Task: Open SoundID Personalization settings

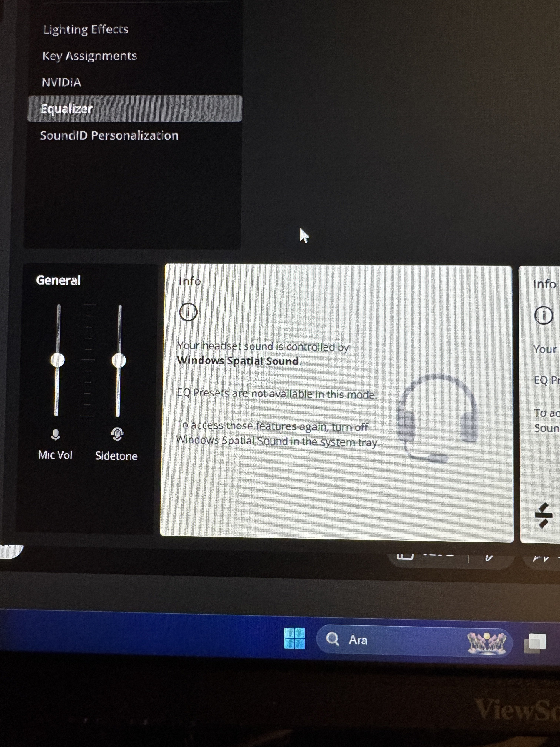Action: (x=109, y=135)
